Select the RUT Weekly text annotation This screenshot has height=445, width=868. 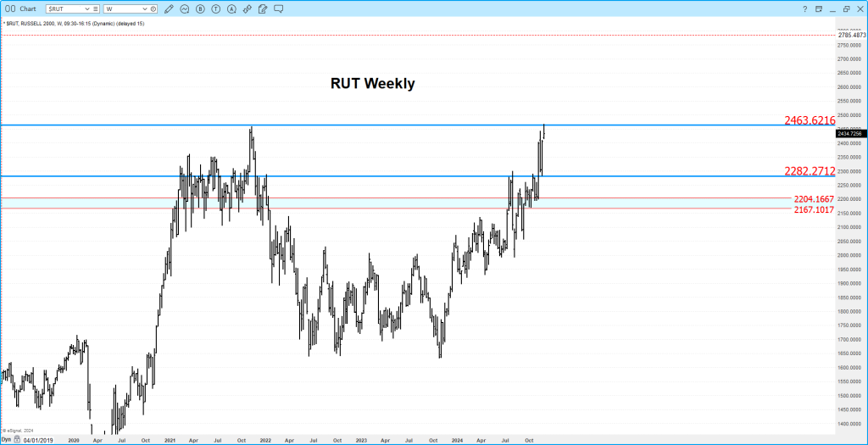(x=373, y=84)
